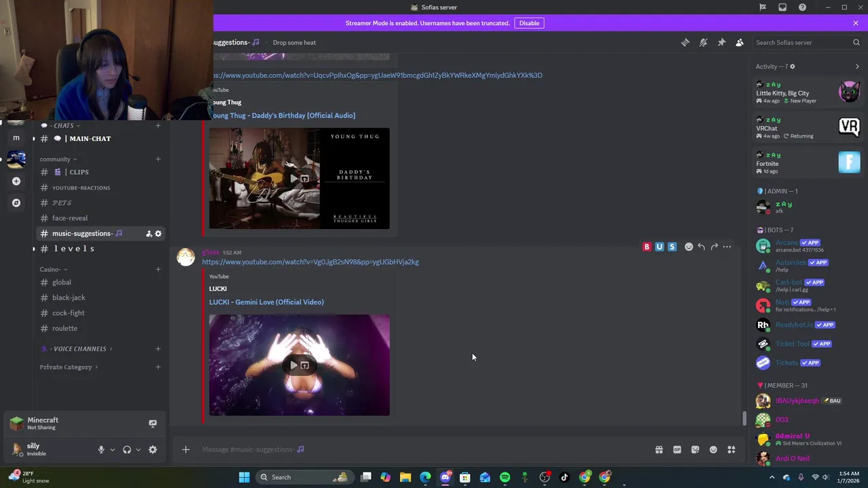Create channel in Casino category

pyautogui.click(x=158, y=269)
